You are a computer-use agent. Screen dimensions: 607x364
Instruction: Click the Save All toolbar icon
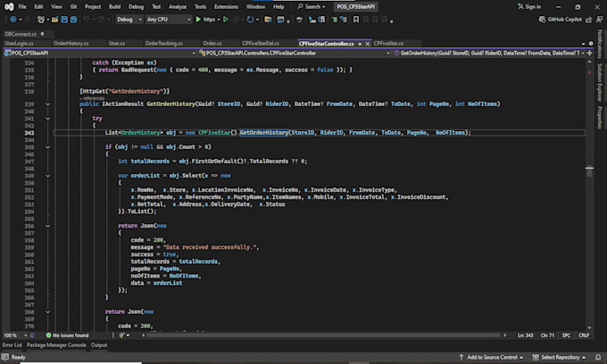(73, 20)
